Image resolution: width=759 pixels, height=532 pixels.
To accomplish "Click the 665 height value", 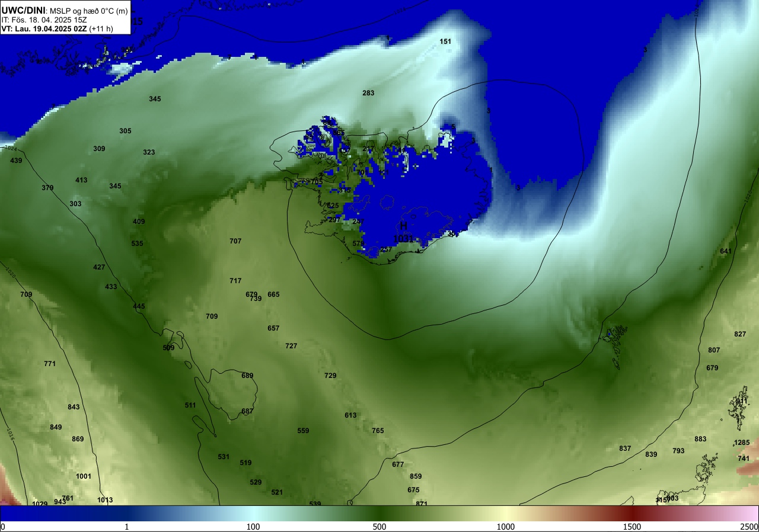I will tap(273, 294).
